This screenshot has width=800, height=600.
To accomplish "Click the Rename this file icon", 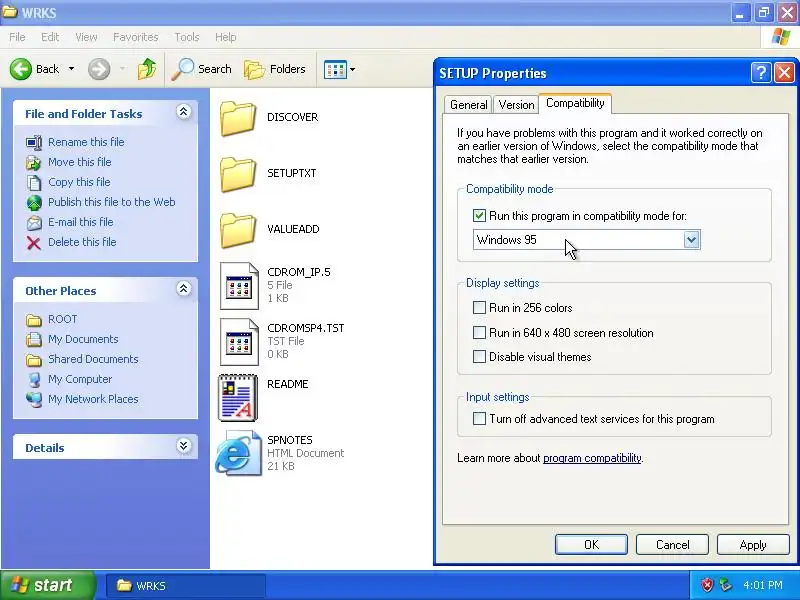I will tap(34, 142).
